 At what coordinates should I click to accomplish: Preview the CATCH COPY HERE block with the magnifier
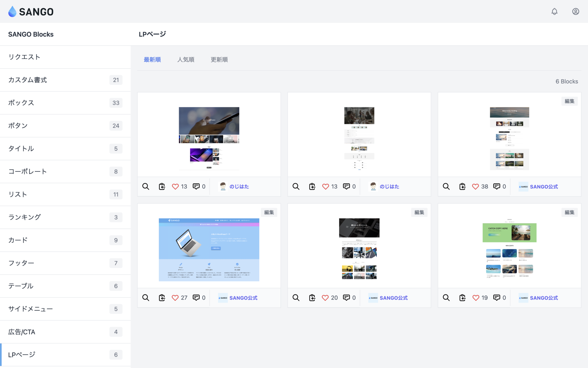[x=446, y=298]
